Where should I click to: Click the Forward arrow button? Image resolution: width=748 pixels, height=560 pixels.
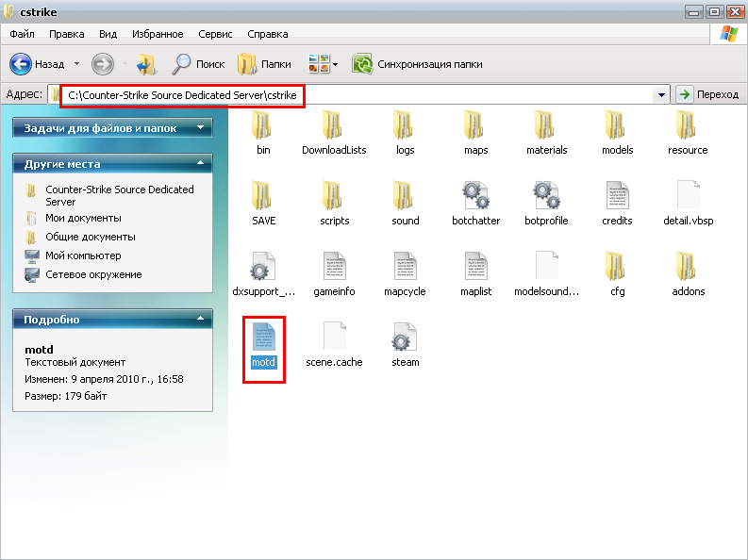pos(103,64)
